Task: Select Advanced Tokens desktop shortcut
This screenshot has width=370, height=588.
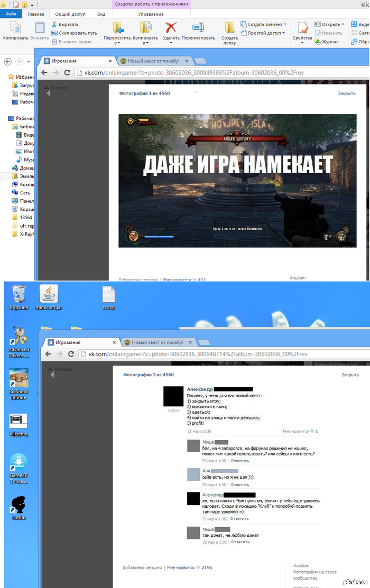Action: pos(18,342)
